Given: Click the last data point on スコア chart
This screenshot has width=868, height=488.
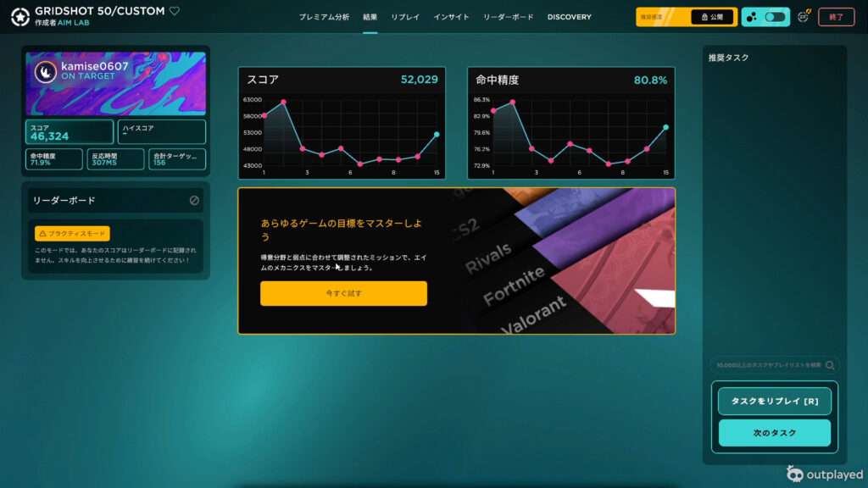Looking at the screenshot, I should tap(437, 134).
